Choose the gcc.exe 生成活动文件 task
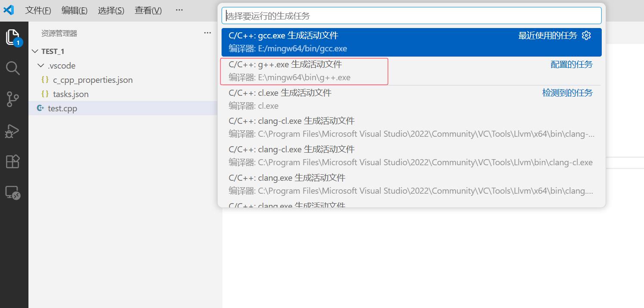The image size is (644, 308). (x=412, y=42)
